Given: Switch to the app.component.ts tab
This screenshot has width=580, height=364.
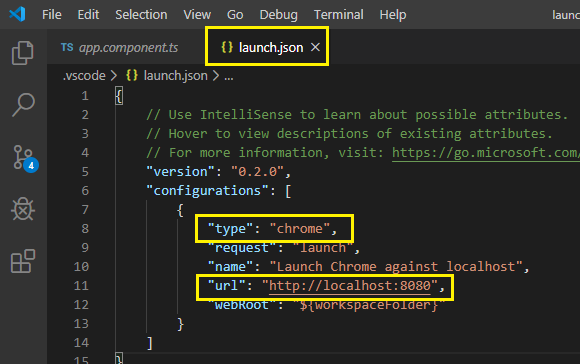Looking at the screenshot, I should [x=119, y=47].
